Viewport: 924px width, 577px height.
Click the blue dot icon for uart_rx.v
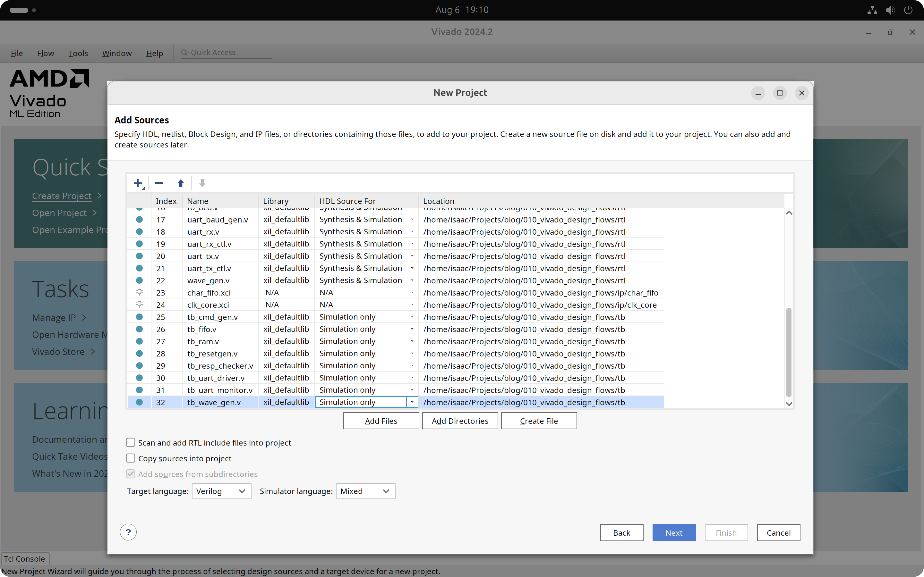click(x=139, y=232)
